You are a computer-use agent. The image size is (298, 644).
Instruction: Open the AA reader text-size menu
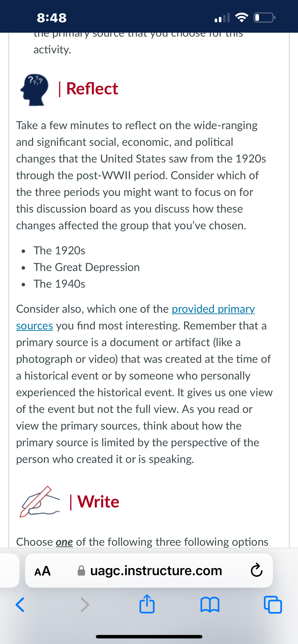click(42, 571)
